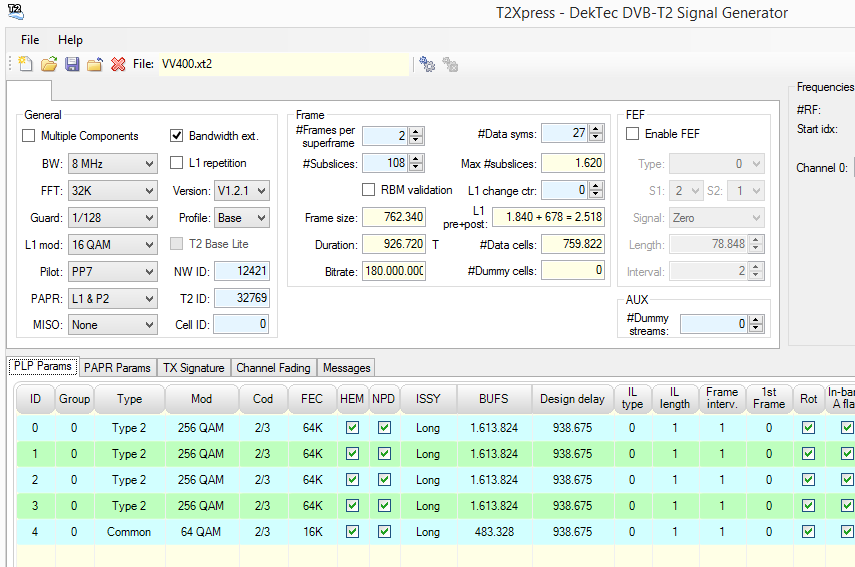Toggle HEM checkbox for PLP ID 0

pos(352,428)
